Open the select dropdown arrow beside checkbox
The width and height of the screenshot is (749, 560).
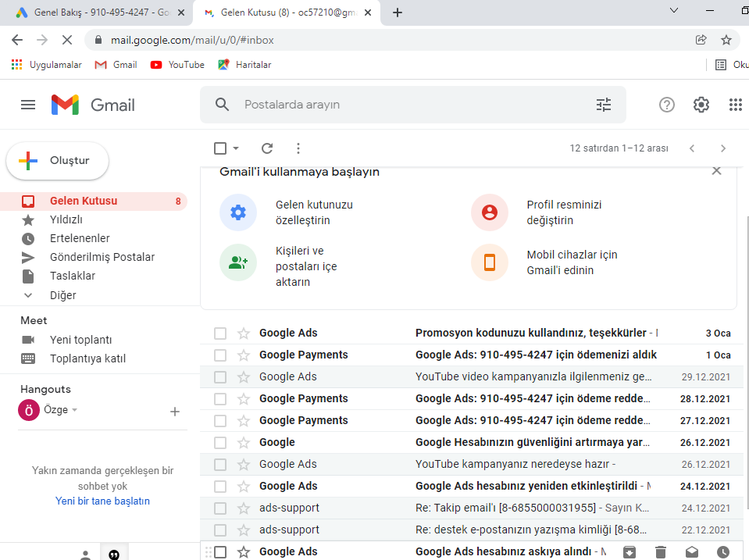click(236, 148)
